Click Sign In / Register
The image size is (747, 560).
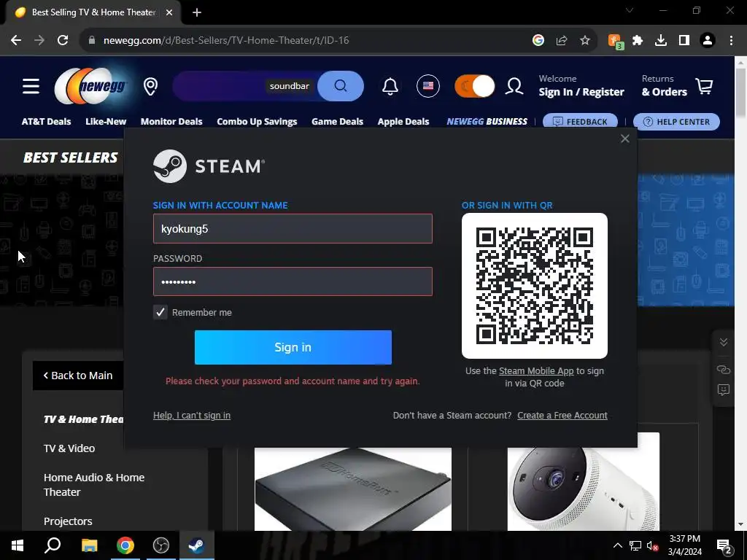pos(581,92)
